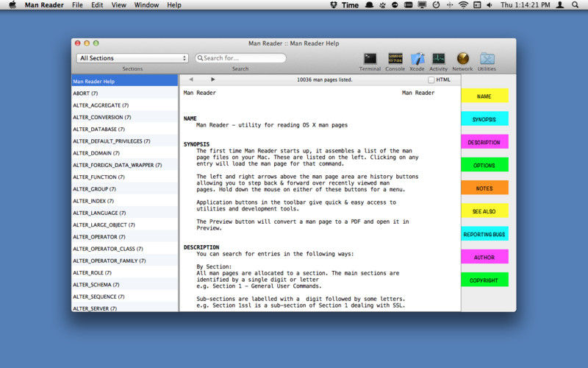The image size is (588, 368).
Task: Select ALTER_ROLE (7) entry
Action: click(124, 272)
